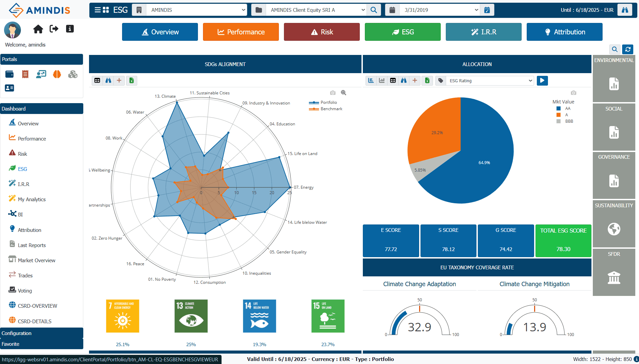Open the AMINDIS company dropdown
The height and width of the screenshot is (364, 639).
pyautogui.click(x=196, y=10)
